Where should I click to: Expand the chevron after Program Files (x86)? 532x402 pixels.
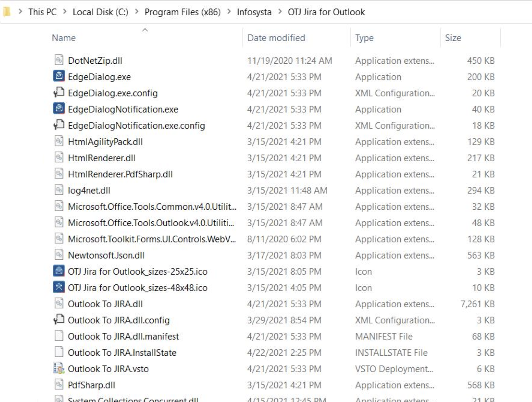point(229,12)
